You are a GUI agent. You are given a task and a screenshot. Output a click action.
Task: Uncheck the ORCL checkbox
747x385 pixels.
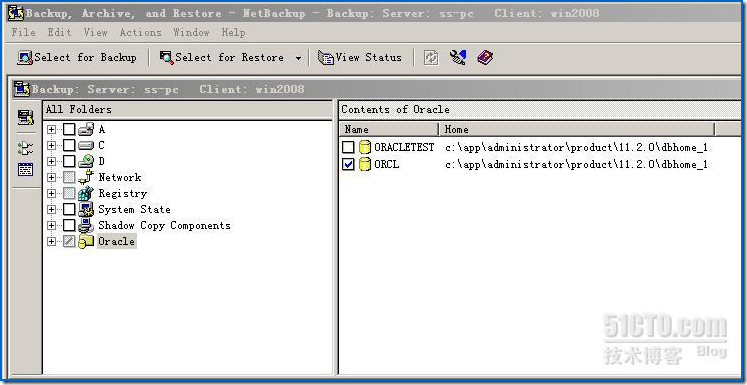tap(349, 164)
